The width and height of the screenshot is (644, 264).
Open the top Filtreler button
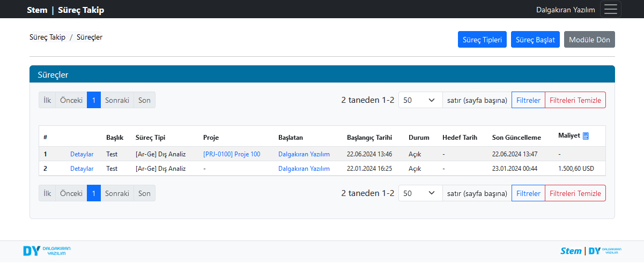click(x=528, y=100)
